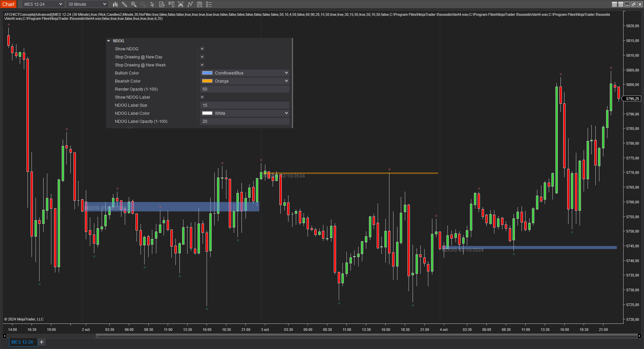This screenshot has width=644, height=349.
Task: Click the White label color swatch
Action: click(x=207, y=113)
